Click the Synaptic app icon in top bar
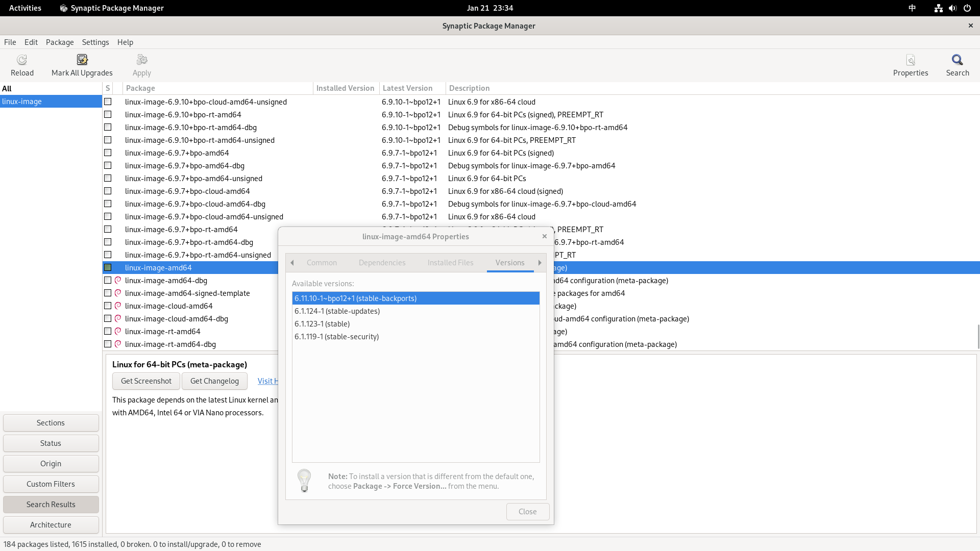This screenshot has width=980, height=551. pyautogui.click(x=64, y=8)
